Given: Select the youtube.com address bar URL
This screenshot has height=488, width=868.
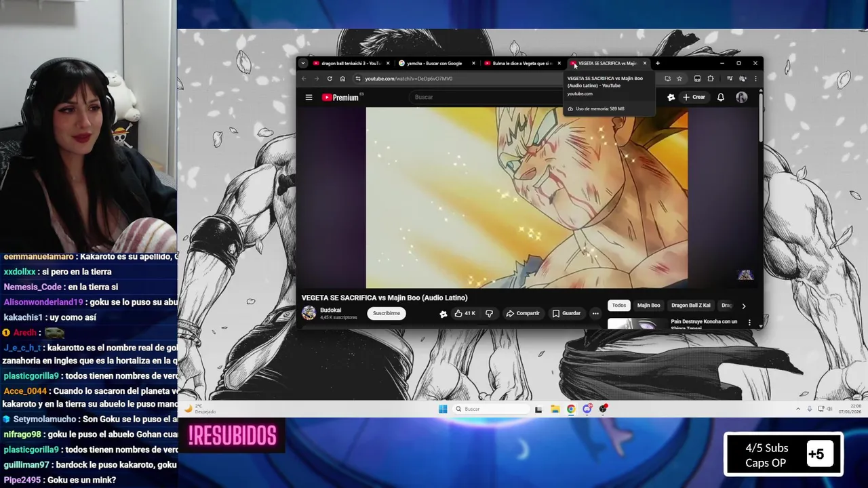Looking at the screenshot, I should click(x=408, y=79).
